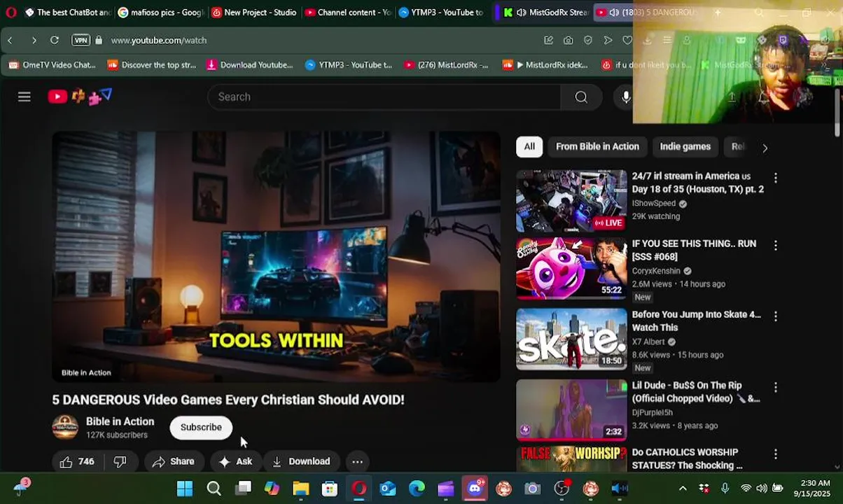
Task: Switch to the Channel content tab
Action: click(x=348, y=12)
